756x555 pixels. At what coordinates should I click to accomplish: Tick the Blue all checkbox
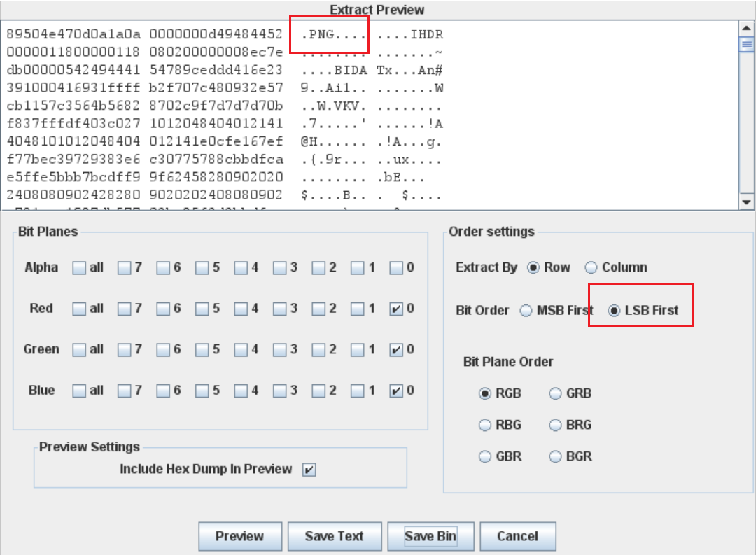(79, 391)
